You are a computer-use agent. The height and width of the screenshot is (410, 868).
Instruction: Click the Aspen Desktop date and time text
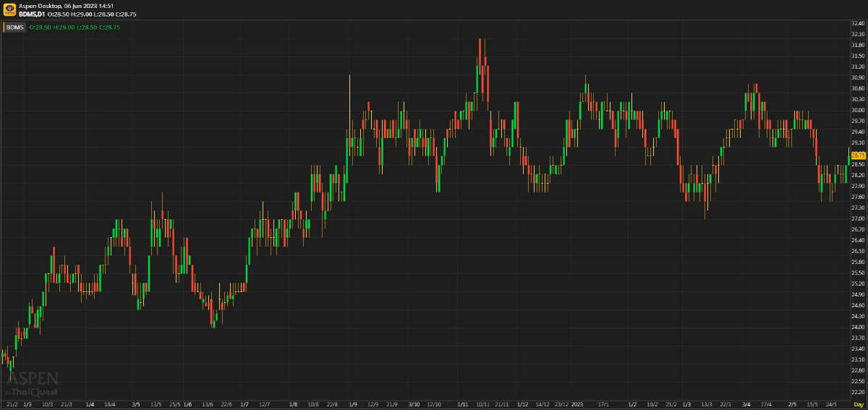tap(71, 6)
